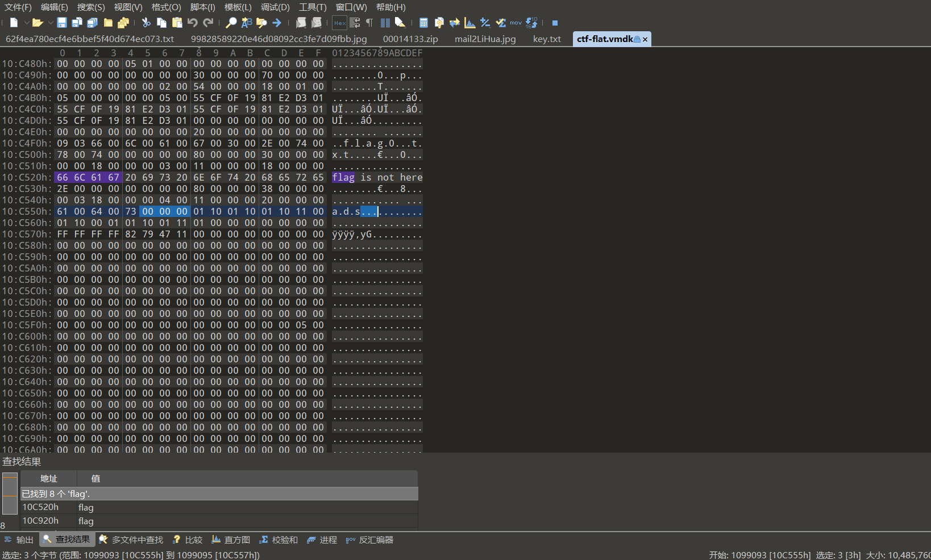Click the blue stop square icon

click(555, 23)
